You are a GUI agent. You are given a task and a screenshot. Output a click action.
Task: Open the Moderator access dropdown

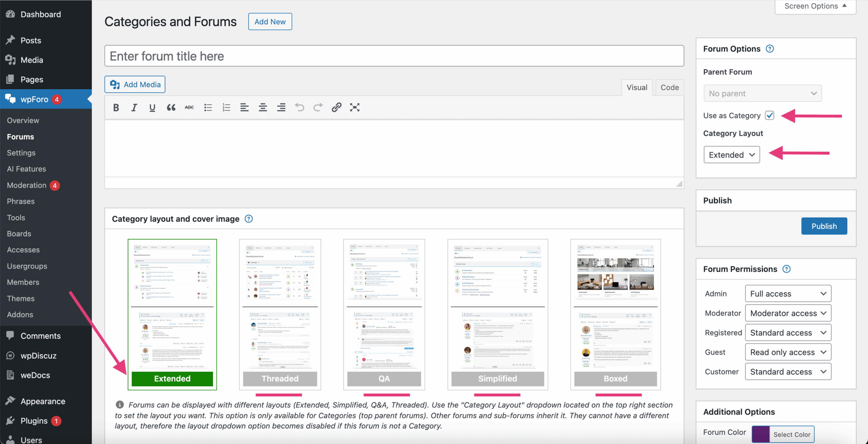pyautogui.click(x=788, y=313)
